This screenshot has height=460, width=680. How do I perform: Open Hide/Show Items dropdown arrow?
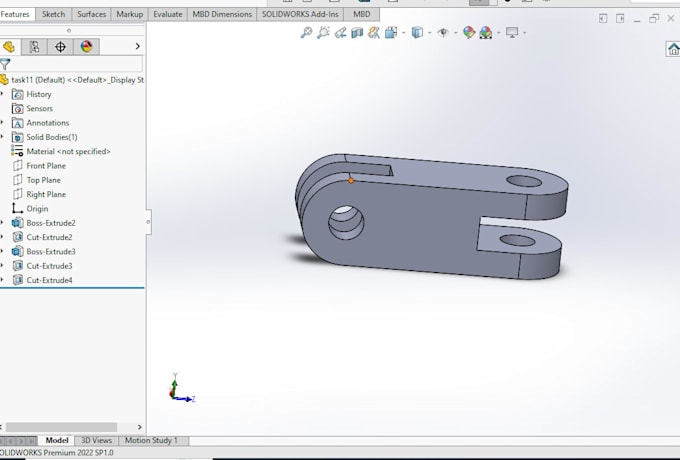click(456, 33)
